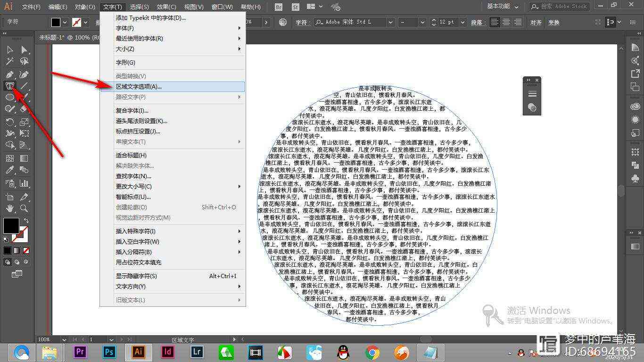Collapse the floating panel double-arrow button
This screenshot has width=644, height=362.
[528, 80]
